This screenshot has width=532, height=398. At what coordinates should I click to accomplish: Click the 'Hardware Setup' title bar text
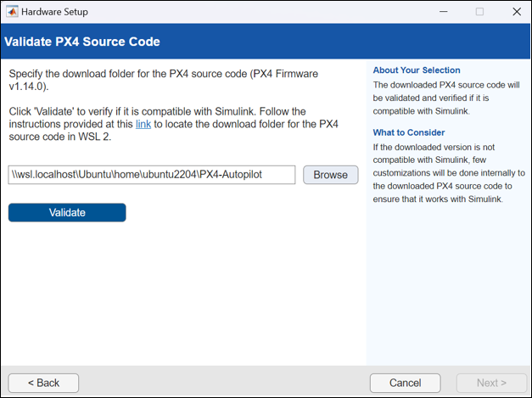point(54,12)
